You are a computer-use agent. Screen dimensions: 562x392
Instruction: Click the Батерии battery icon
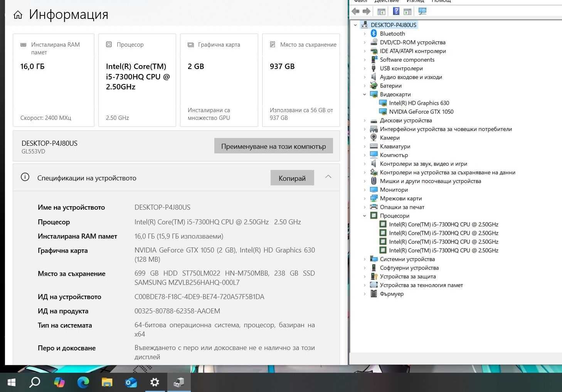[x=374, y=86]
